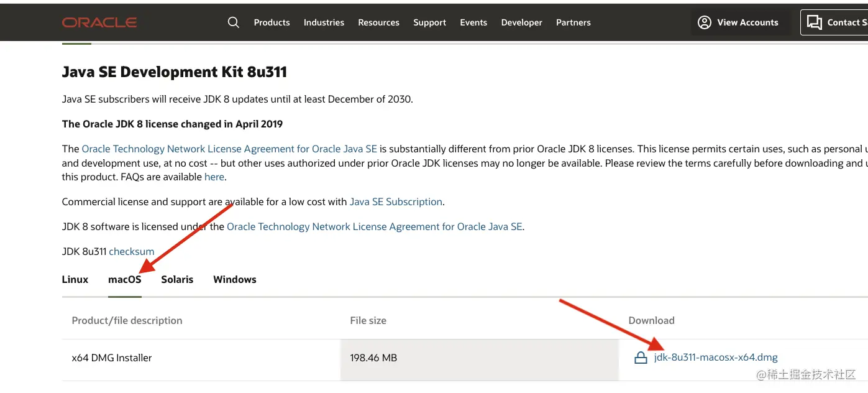
Task: Open the Developer menu
Action: point(521,22)
